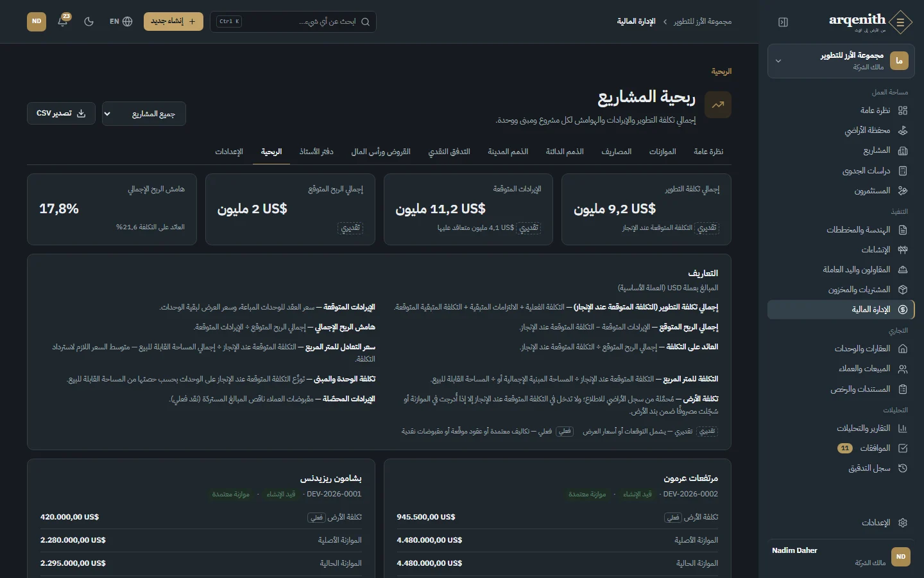Open المبيعات والعملاء in the sidebar
The width and height of the screenshot is (924, 578).
click(841, 369)
